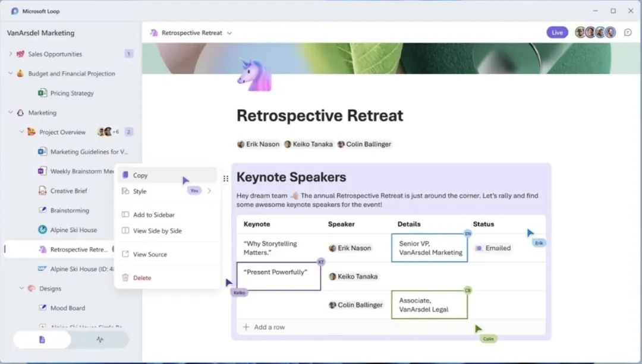Collapse the Designs group
The width and height of the screenshot is (642, 364).
21,288
